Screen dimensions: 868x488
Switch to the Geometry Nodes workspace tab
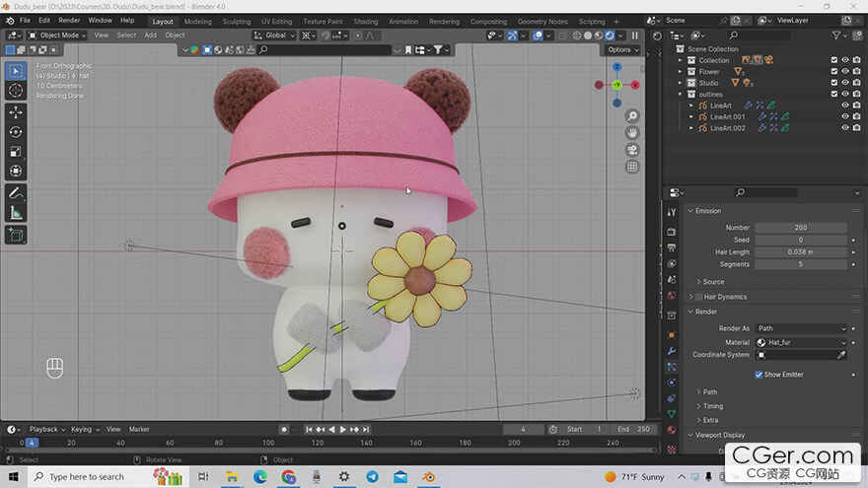(x=542, y=22)
